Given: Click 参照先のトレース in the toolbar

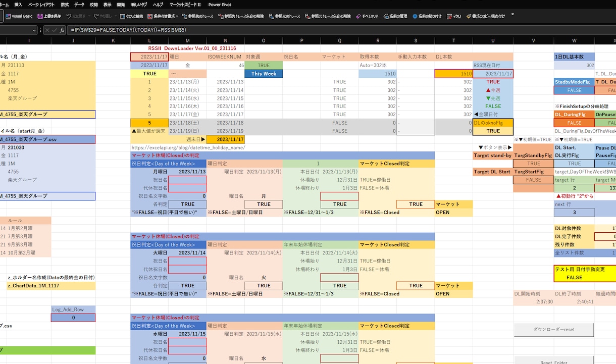Looking at the screenshot, I should tap(197, 16).
